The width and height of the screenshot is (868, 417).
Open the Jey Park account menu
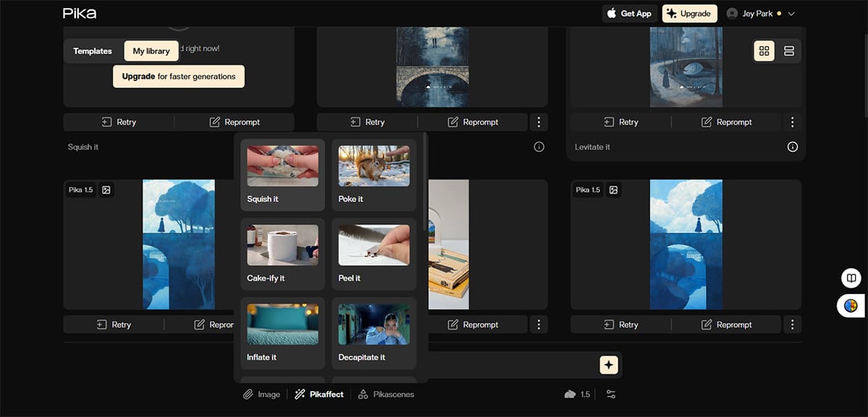pos(760,13)
